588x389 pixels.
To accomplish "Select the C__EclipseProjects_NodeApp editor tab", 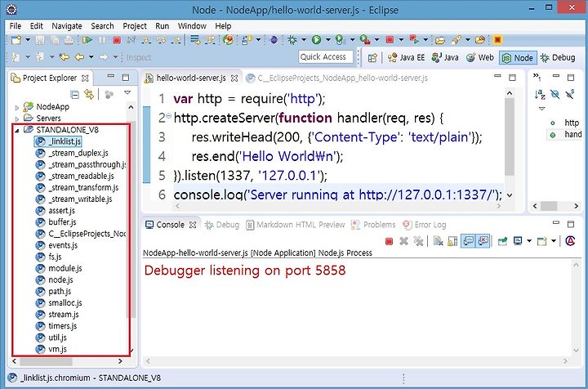I will [336, 78].
